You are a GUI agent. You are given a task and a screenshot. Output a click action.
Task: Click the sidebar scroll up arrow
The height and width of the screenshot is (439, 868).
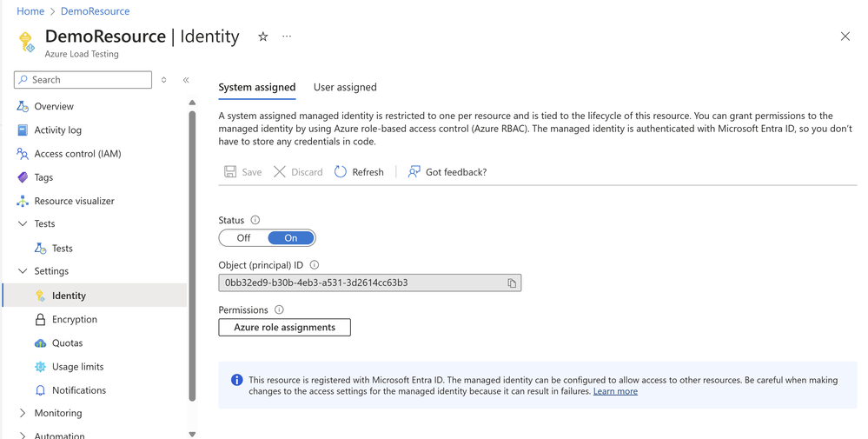coord(192,103)
